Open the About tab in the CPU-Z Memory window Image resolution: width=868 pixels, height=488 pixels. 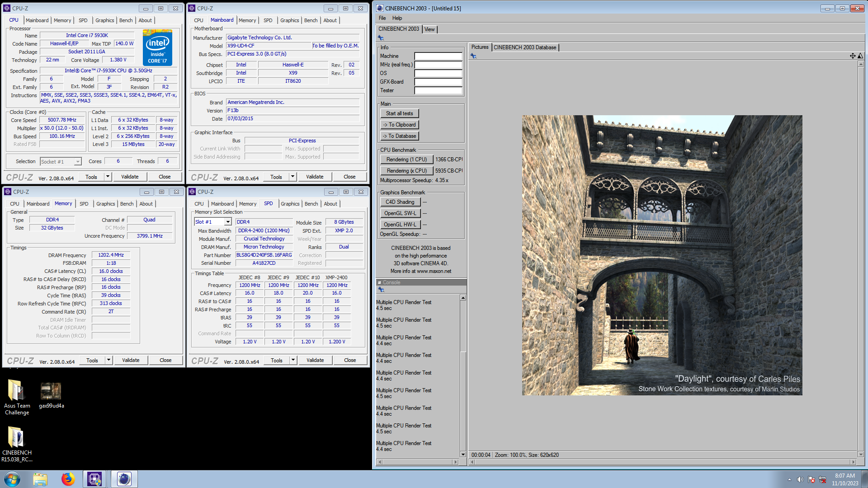pos(146,204)
